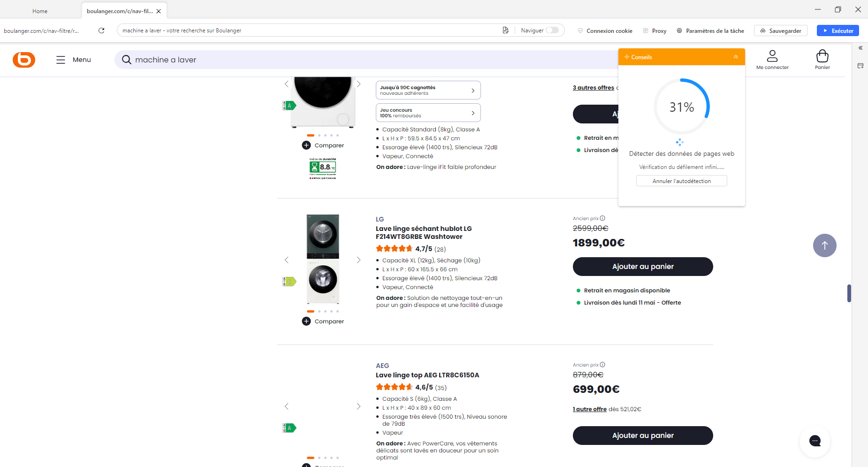Screen dimensions: 868x467
Task: Open the '1 autre offre' link
Action: (590, 409)
